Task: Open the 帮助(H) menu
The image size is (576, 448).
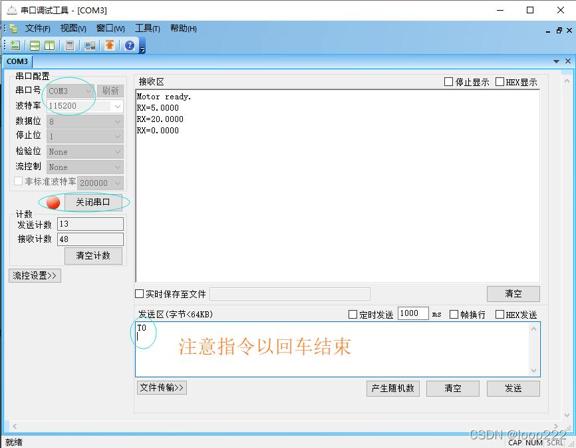Action: pos(183,28)
